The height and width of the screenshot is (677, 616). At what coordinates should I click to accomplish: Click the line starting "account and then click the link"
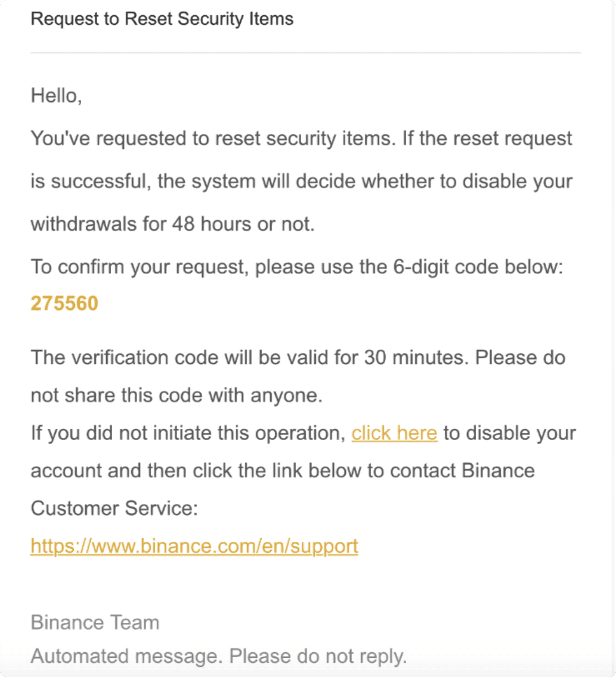283,471
